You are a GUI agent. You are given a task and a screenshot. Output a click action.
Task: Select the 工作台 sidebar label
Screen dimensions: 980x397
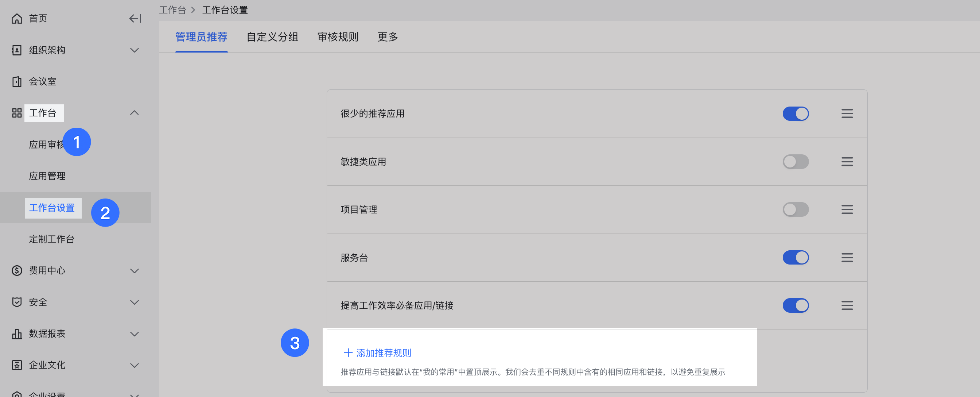(43, 113)
